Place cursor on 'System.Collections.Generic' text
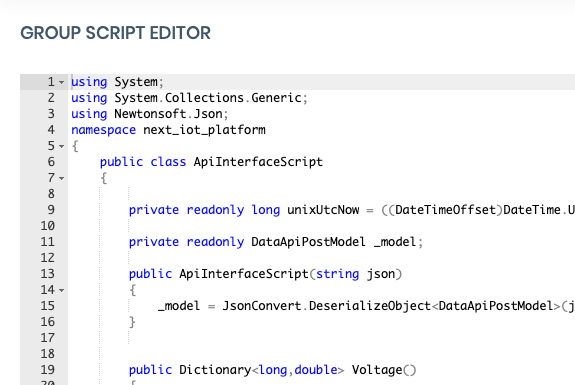This screenshot has width=575, height=385. 208,98
